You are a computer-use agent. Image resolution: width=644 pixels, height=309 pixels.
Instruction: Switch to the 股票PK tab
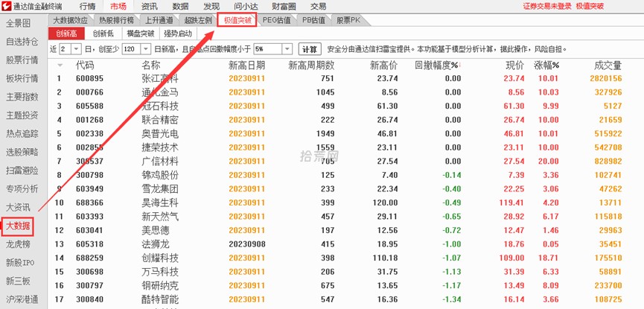pos(348,20)
